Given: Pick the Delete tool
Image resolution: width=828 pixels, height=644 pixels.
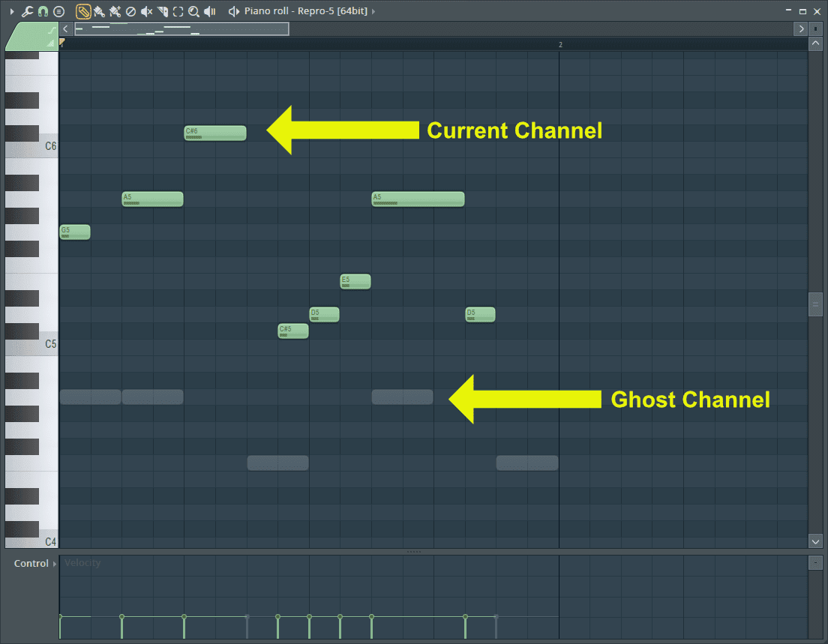Looking at the screenshot, I should (129, 11).
